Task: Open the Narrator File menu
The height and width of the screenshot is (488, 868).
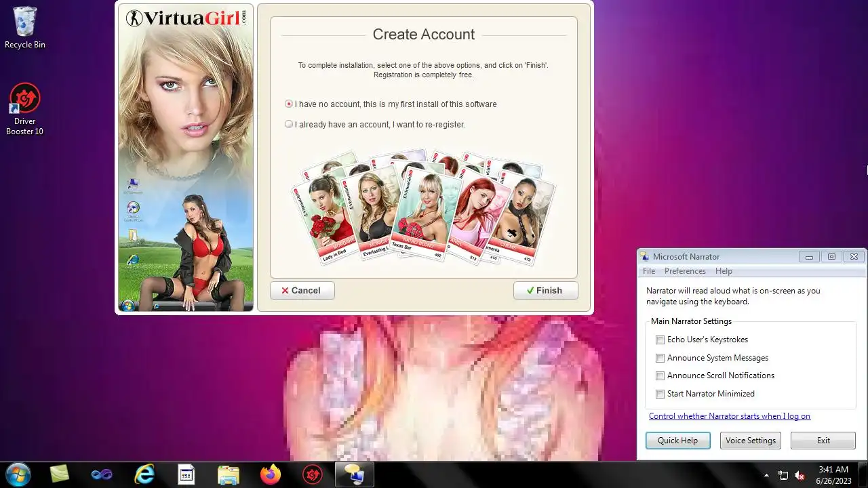Action: [649, 271]
